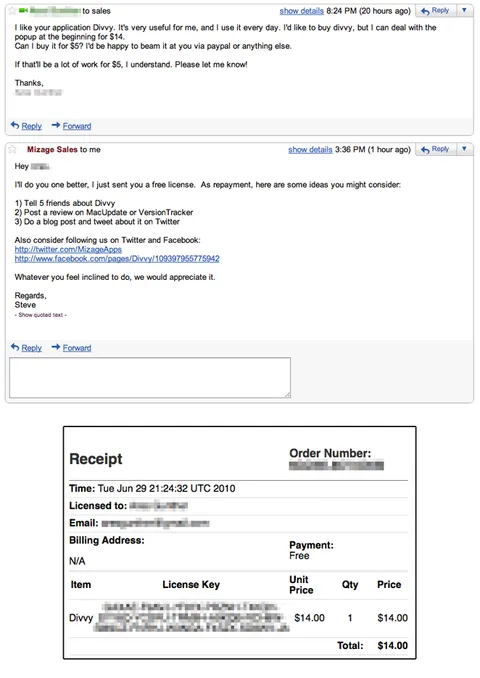
Task: Star the Mizage Sales email
Action: [12, 149]
